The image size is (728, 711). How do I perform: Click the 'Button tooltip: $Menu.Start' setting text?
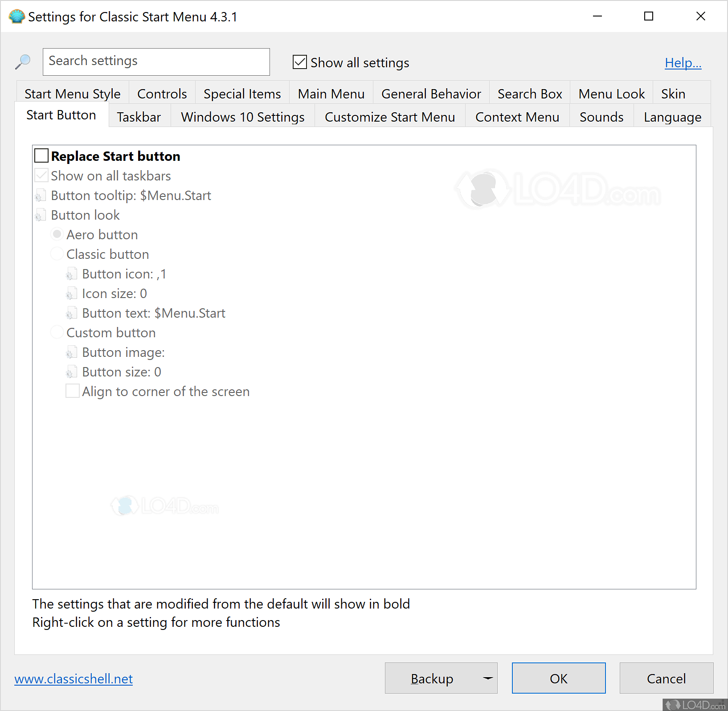(131, 196)
